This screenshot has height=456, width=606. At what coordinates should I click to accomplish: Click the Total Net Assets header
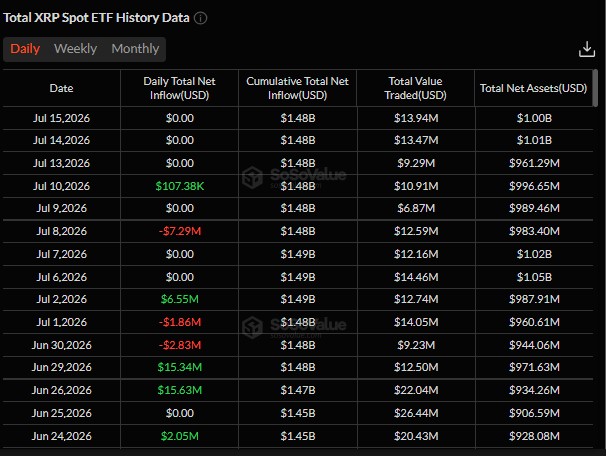tap(533, 88)
